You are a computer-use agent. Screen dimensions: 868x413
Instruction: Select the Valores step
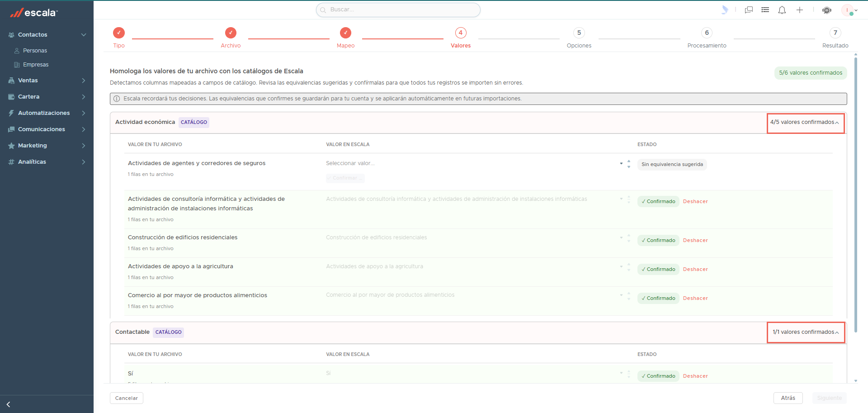pos(461,38)
